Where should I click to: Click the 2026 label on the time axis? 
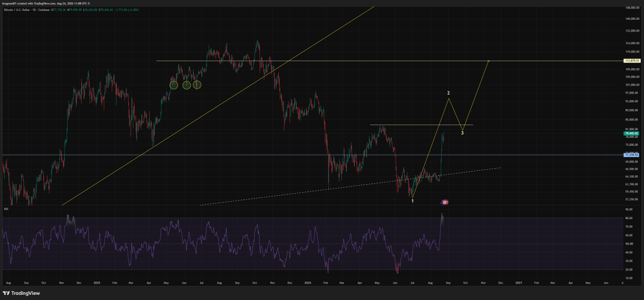click(308, 283)
